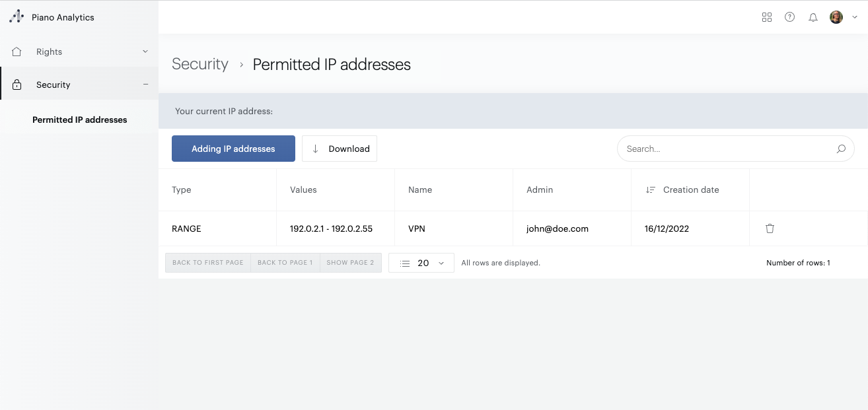
Task: Click the Security breadcrumb link
Action: tap(199, 64)
